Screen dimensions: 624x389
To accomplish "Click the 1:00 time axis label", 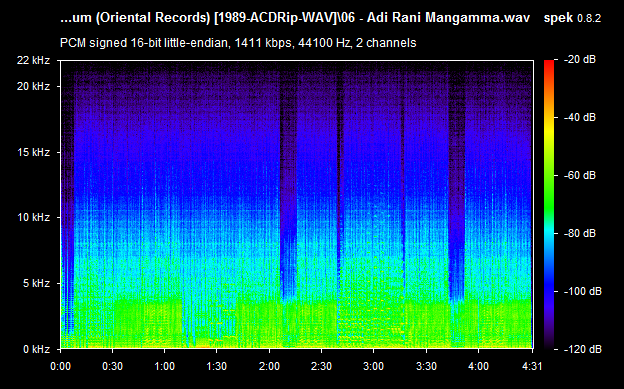I will pyautogui.click(x=164, y=366).
